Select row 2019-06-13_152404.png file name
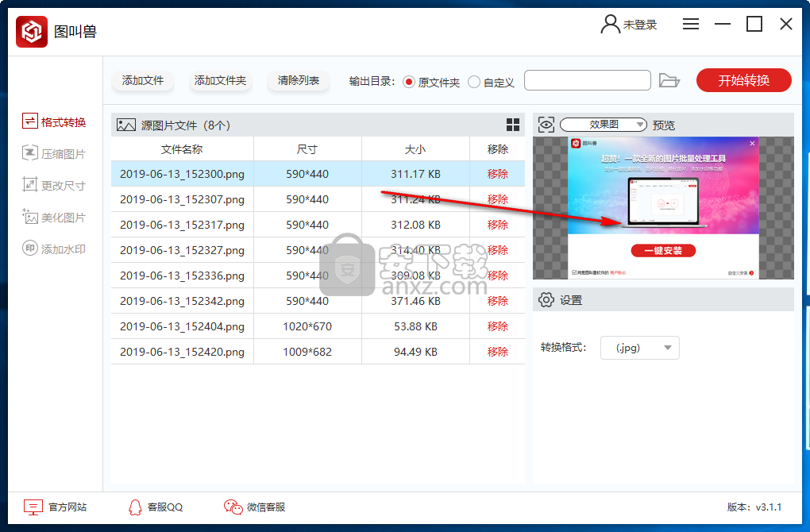810x532 pixels. (182, 326)
